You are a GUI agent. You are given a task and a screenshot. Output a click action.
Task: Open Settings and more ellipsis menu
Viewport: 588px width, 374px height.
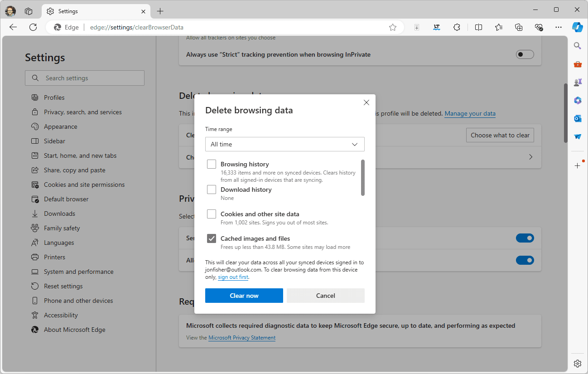coord(559,27)
